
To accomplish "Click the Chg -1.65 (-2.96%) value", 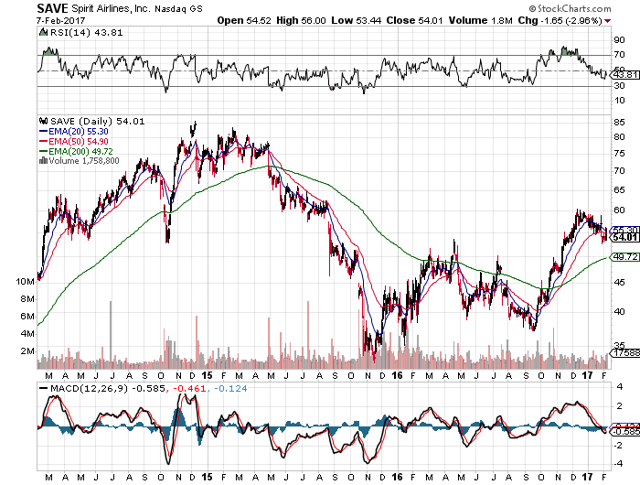I will pos(560,20).
